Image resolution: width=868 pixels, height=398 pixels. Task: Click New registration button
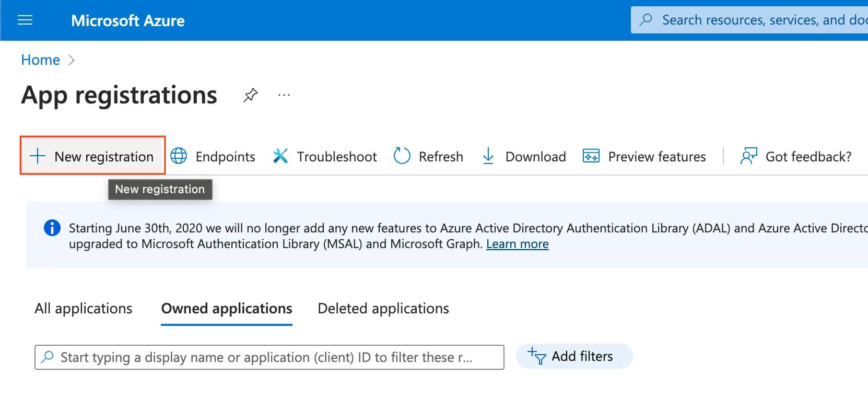click(92, 156)
